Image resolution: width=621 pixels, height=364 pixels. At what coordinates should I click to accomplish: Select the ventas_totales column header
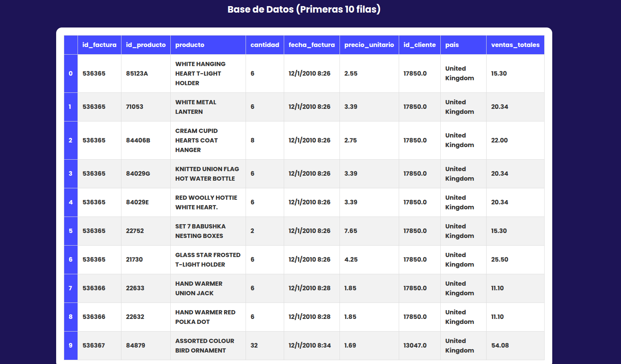[515, 45]
